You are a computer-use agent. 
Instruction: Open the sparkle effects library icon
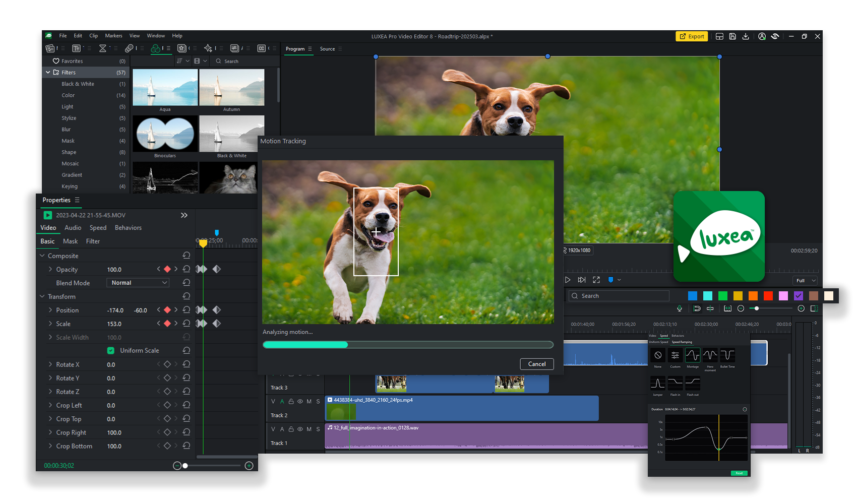[x=208, y=48]
